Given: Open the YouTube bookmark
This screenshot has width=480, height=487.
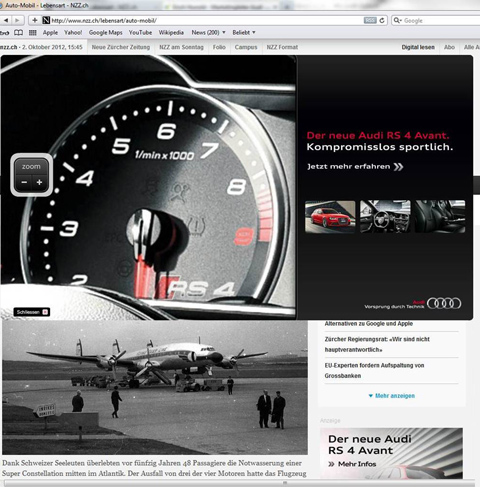Looking at the screenshot, I should click(140, 33).
